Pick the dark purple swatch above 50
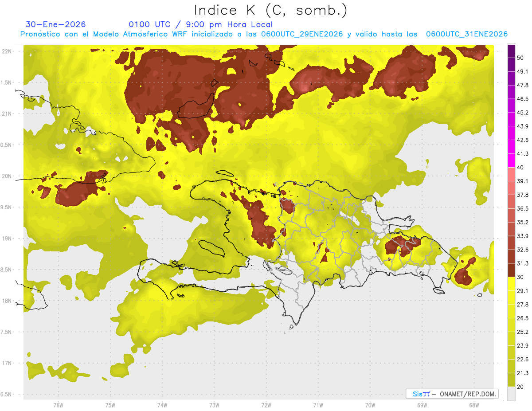This screenshot has width=532, height=411. [511, 51]
